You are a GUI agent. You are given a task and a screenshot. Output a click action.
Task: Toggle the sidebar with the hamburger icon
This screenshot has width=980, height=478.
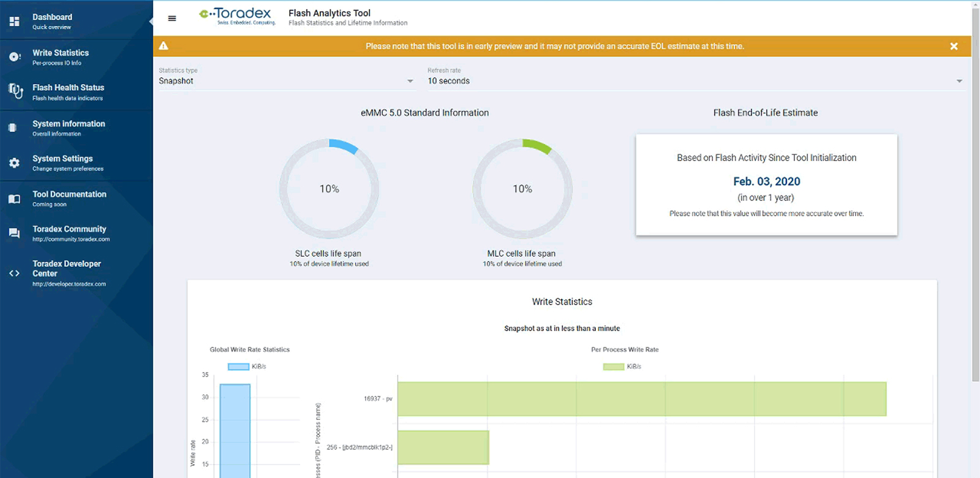tap(172, 18)
